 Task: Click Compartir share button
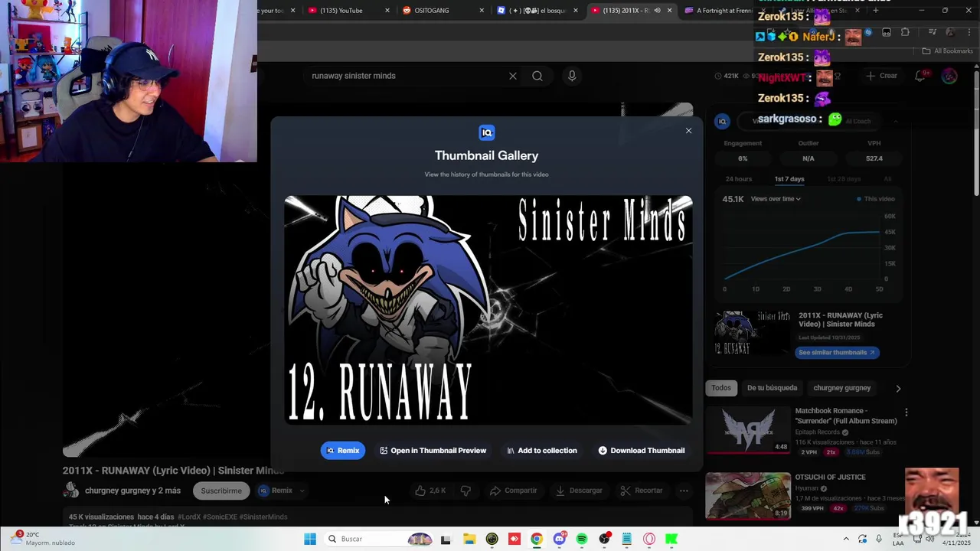pos(514,491)
